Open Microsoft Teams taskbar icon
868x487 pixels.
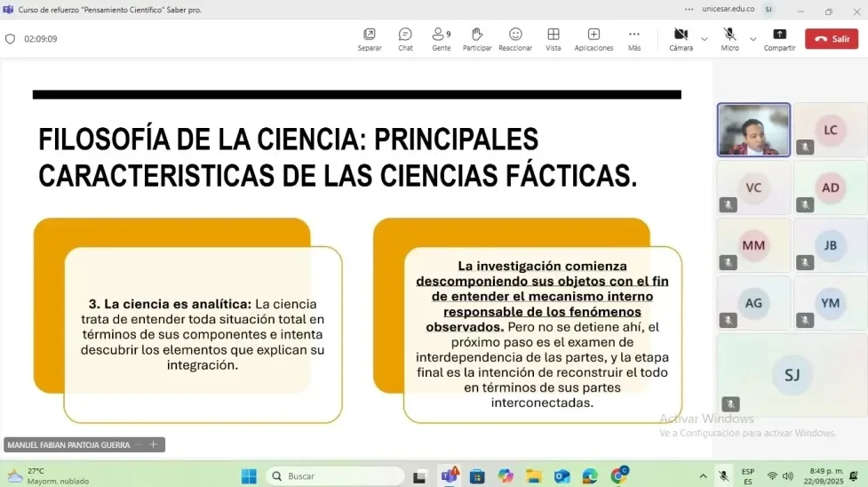449,476
